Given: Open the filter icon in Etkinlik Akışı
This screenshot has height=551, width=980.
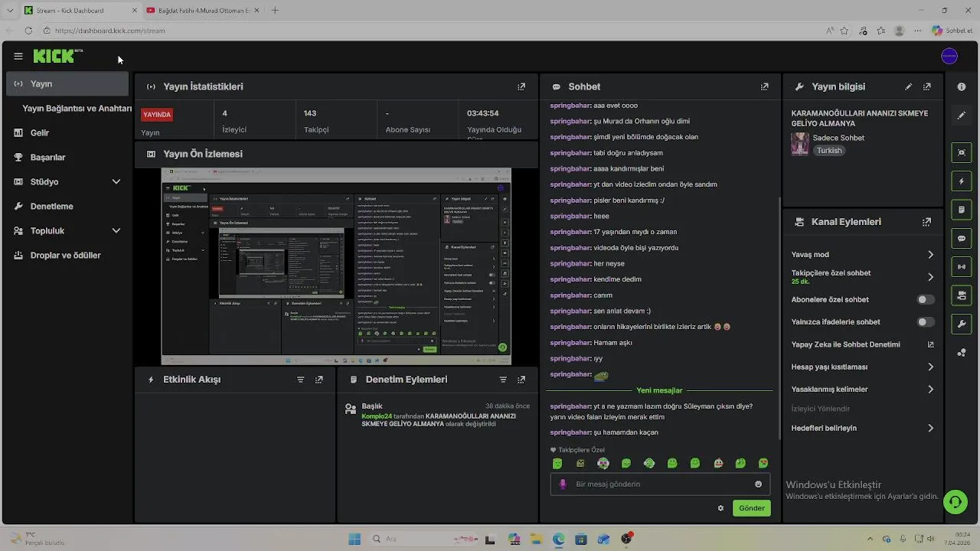Looking at the screenshot, I should click(300, 380).
